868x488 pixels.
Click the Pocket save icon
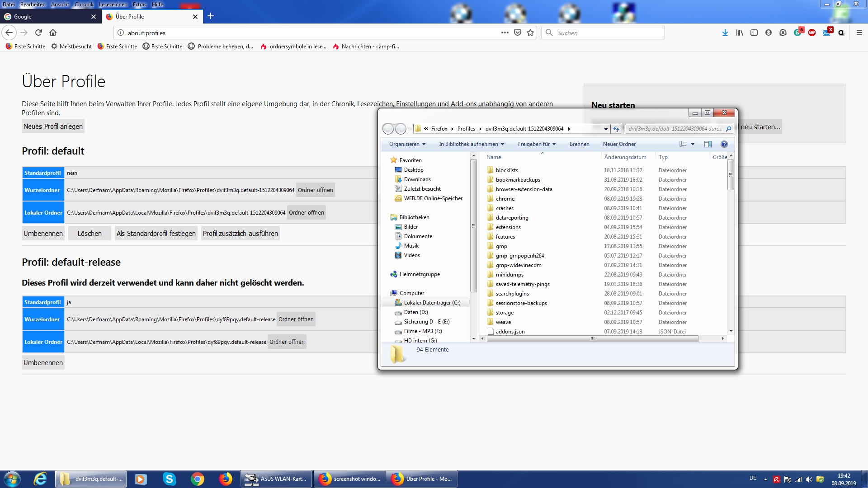tap(518, 33)
